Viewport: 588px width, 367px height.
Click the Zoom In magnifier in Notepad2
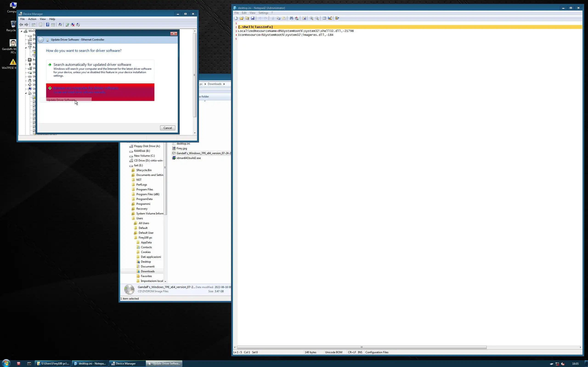[x=311, y=18]
